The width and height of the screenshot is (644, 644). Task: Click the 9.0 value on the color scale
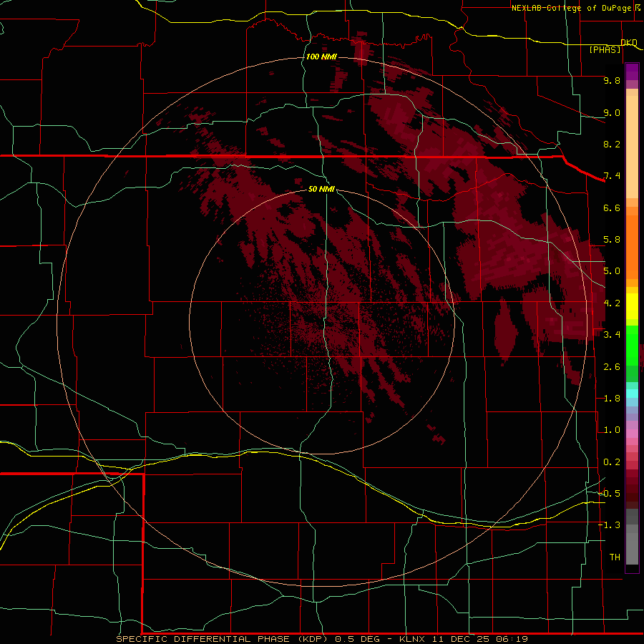[612, 112]
